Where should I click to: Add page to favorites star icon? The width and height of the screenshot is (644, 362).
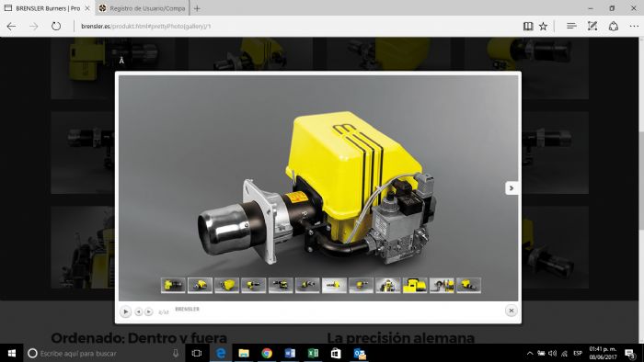543,27
